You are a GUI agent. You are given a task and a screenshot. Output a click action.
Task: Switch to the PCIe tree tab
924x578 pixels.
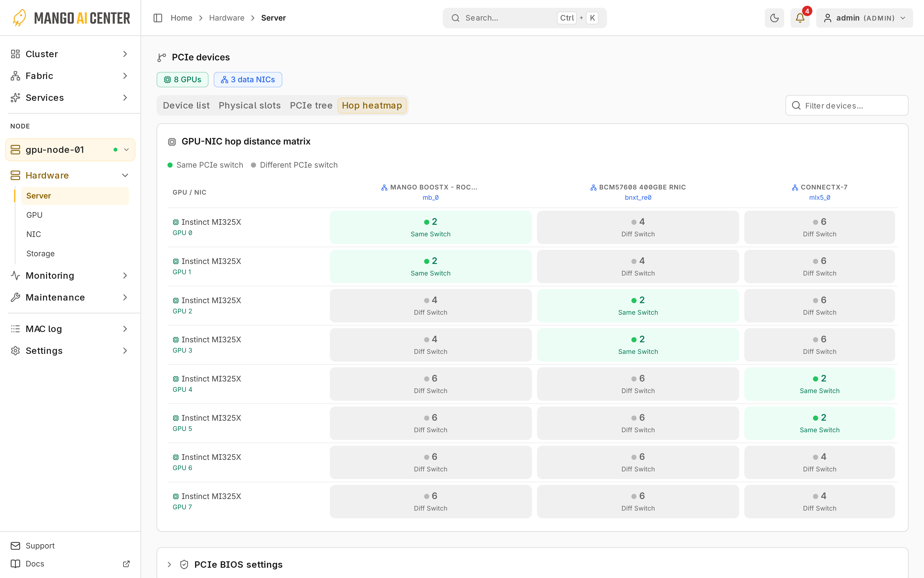[311, 106]
